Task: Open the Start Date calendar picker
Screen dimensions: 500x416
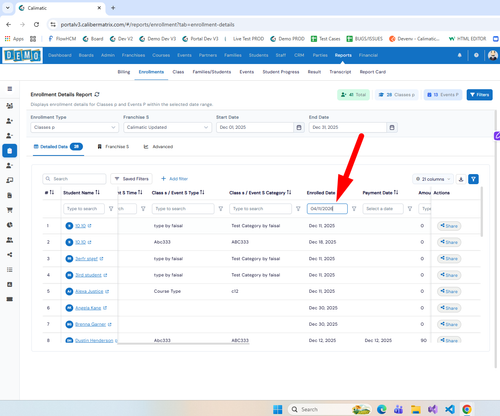Action: click(299, 127)
